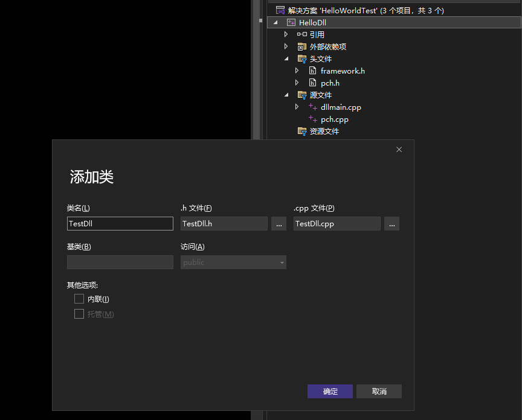Enable the 内联 inline checkbox
522x420 pixels.
(79, 298)
